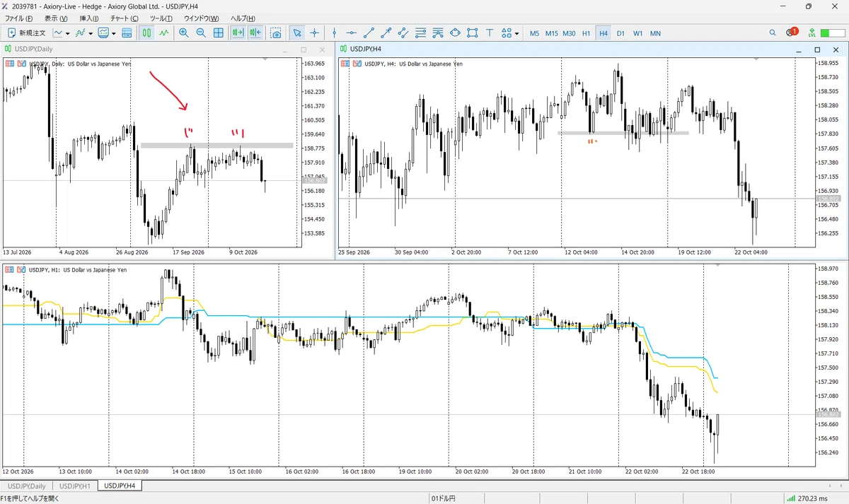
Task: Select the rectangle drawing tool
Action: 472,33
